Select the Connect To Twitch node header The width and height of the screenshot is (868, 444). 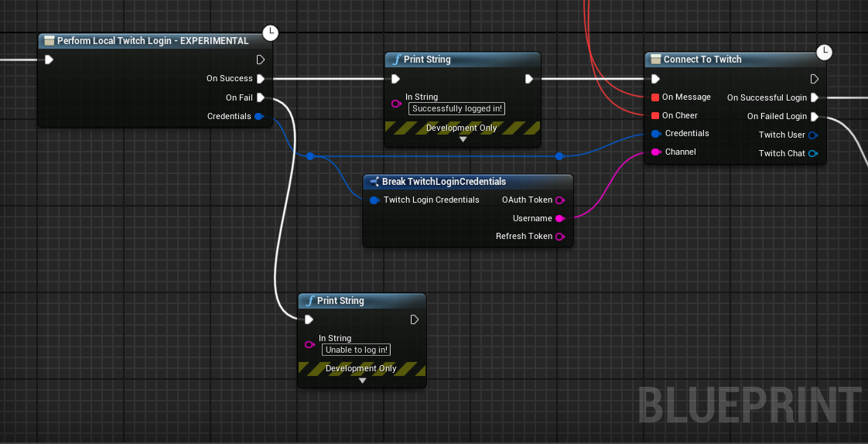[x=702, y=60]
